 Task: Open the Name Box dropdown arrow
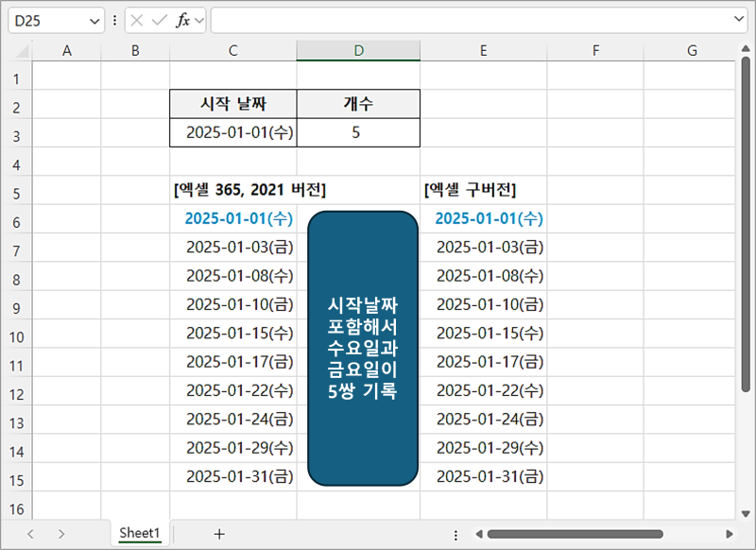click(x=94, y=20)
